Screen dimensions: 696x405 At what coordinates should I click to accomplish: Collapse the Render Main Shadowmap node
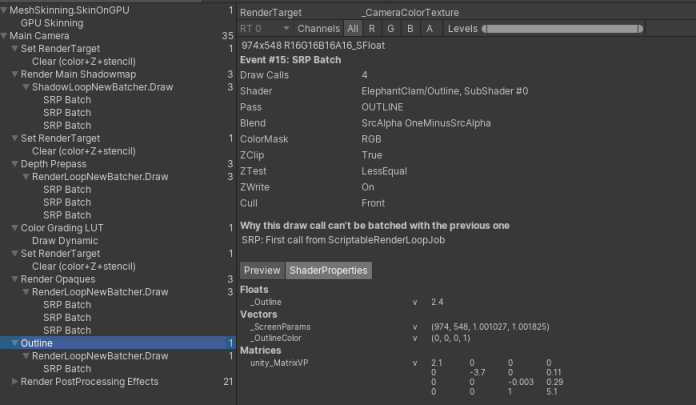tap(15, 75)
